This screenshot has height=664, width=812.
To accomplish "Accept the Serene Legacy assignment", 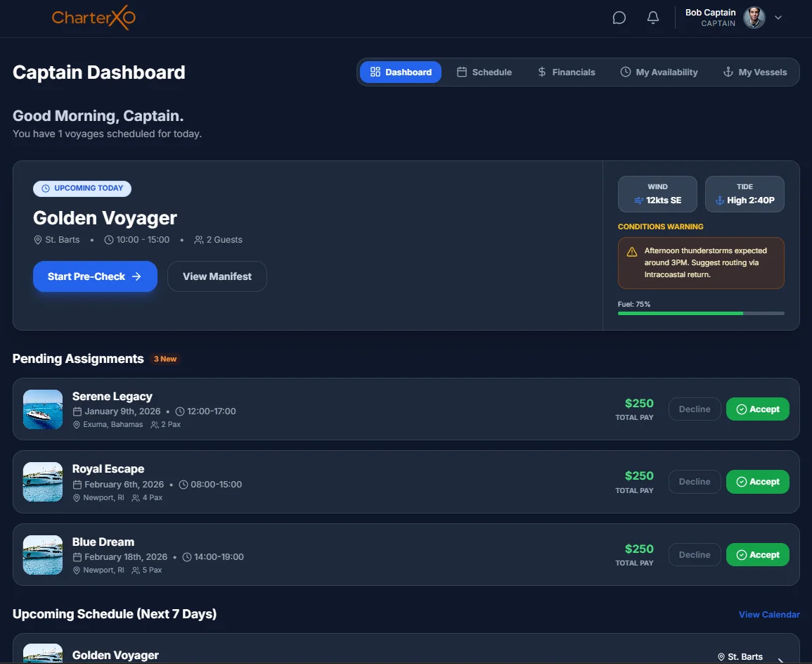I will (x=758, y=409).
